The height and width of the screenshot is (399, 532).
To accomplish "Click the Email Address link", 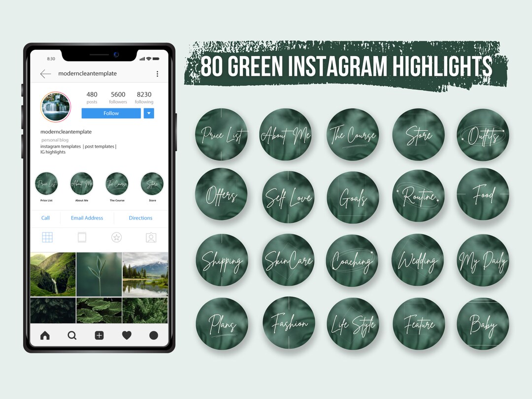I will tap(87, 218).
